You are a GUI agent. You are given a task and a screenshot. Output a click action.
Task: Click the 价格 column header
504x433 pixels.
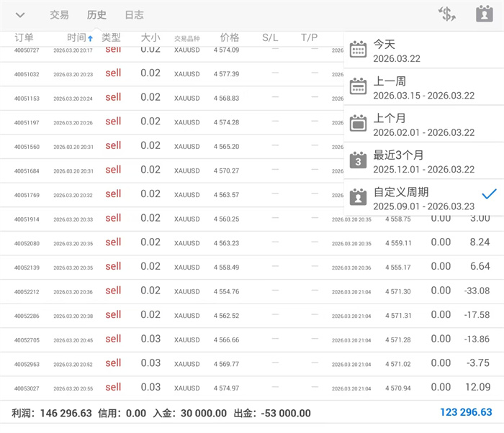coord(230,37)
